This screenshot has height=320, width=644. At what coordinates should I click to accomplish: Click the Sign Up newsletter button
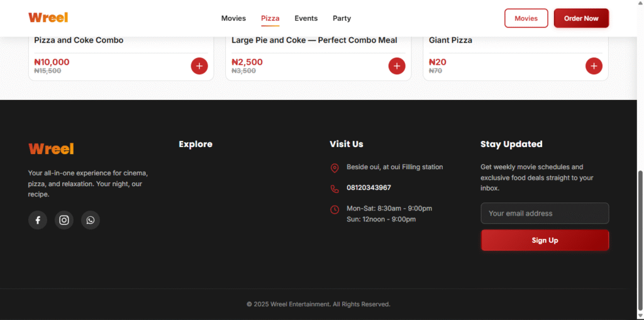pos(545,240)
